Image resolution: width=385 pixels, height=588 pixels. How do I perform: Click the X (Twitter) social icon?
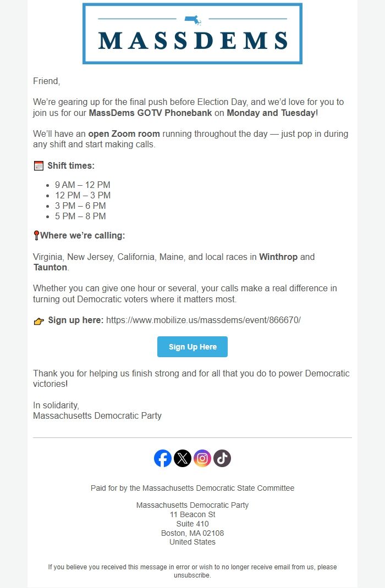pyautogui.click(x=183, y=458)
